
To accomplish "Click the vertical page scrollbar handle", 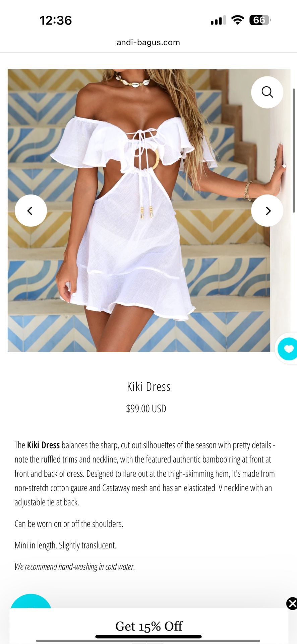I will pyautogui.click(x=294, y=150).
